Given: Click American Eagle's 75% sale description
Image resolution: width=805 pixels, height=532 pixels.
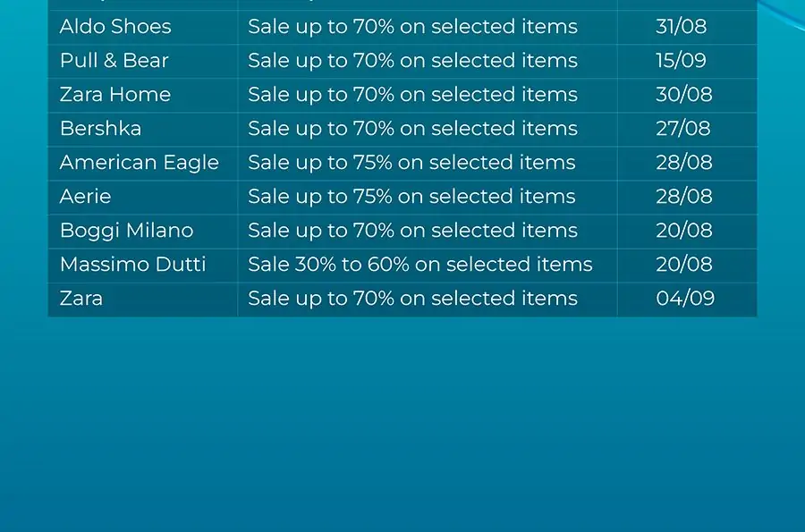Looking at the screenshot, I should [411, 163].
